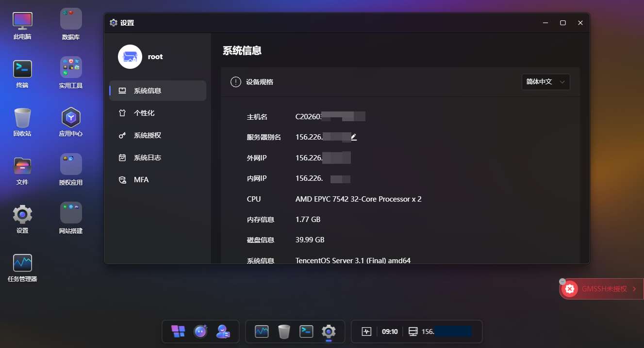Click the start menu tiles icon in dock

click(178, 332)
